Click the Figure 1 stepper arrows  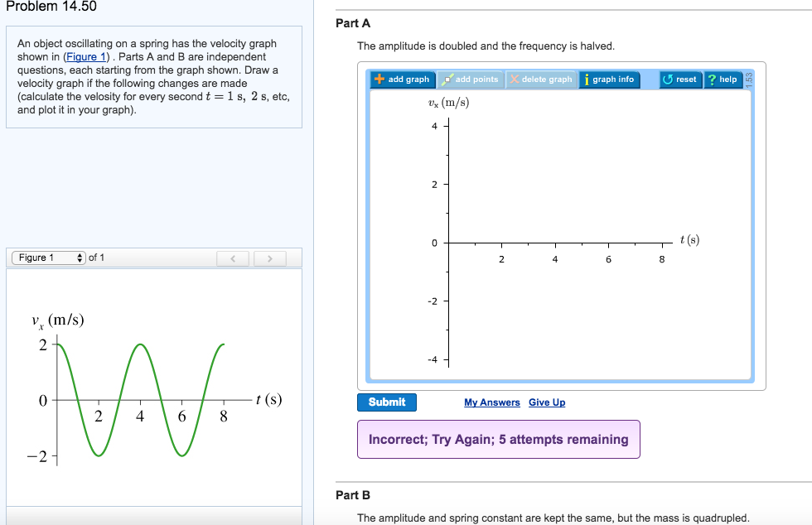(78, 258)
